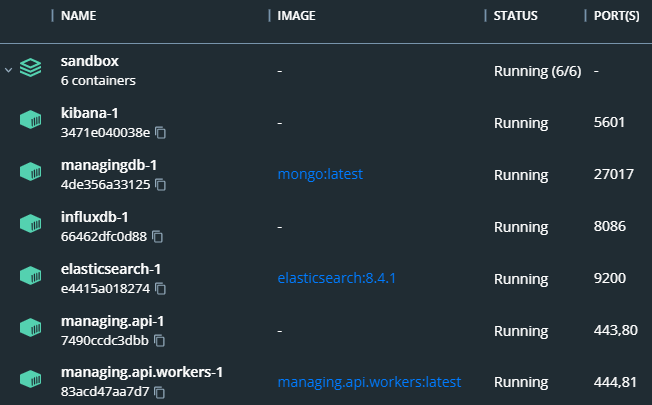
Task: Click the kibana-1 container icon
Action: click(31, 122)
